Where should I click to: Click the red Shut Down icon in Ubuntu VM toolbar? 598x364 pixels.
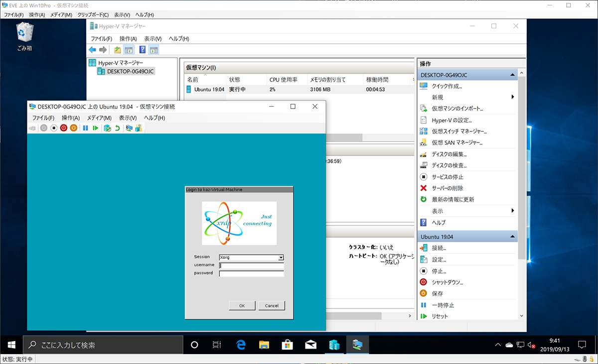[64, 128]
